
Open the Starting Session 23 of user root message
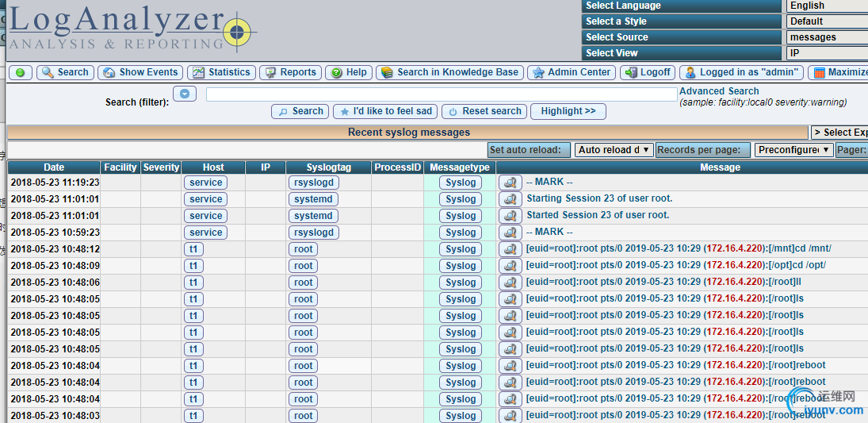click(x=599, y=198)
